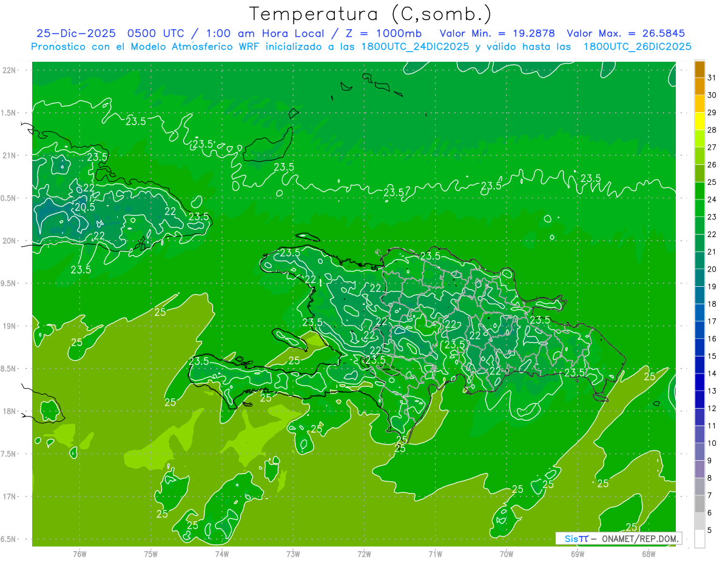Click the legend value "26"
The height and width of the screenshot is (562, 728).
click(712, 164)
